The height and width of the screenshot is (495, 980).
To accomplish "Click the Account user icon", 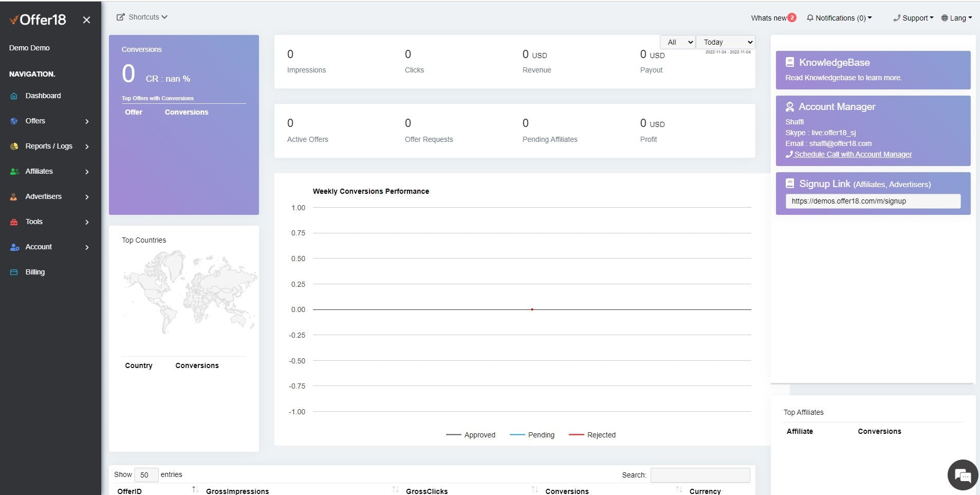I will (x=14, y=247).
